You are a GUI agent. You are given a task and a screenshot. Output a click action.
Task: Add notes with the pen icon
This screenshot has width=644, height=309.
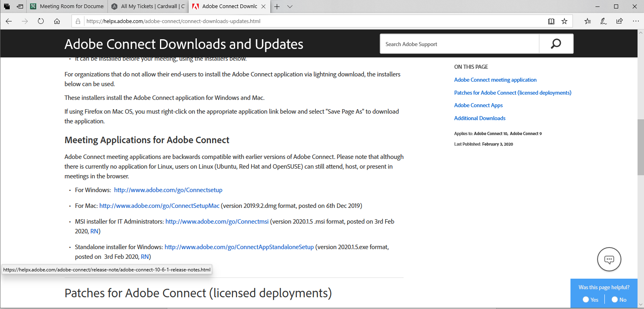click(x=603, y=21)
